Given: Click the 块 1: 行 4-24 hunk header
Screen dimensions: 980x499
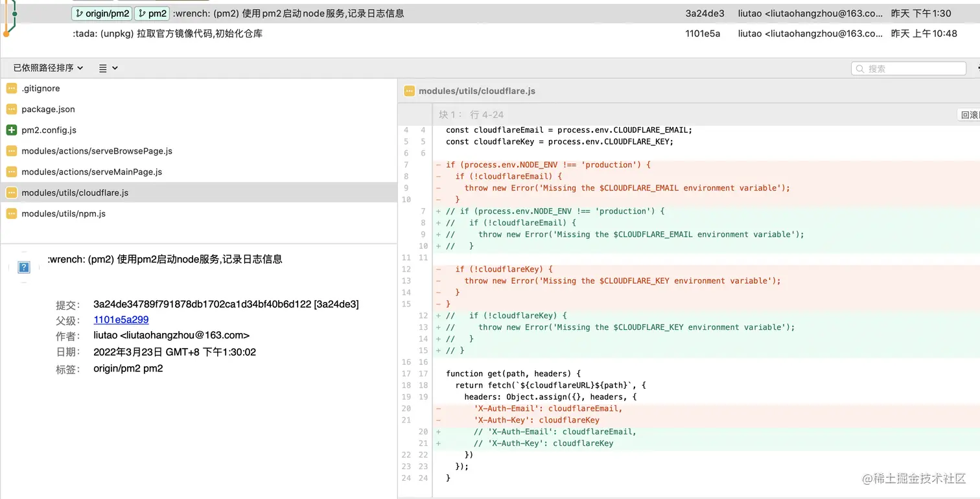Looking at the screenshot, I should pyautogui.click(x=471, y=115).
